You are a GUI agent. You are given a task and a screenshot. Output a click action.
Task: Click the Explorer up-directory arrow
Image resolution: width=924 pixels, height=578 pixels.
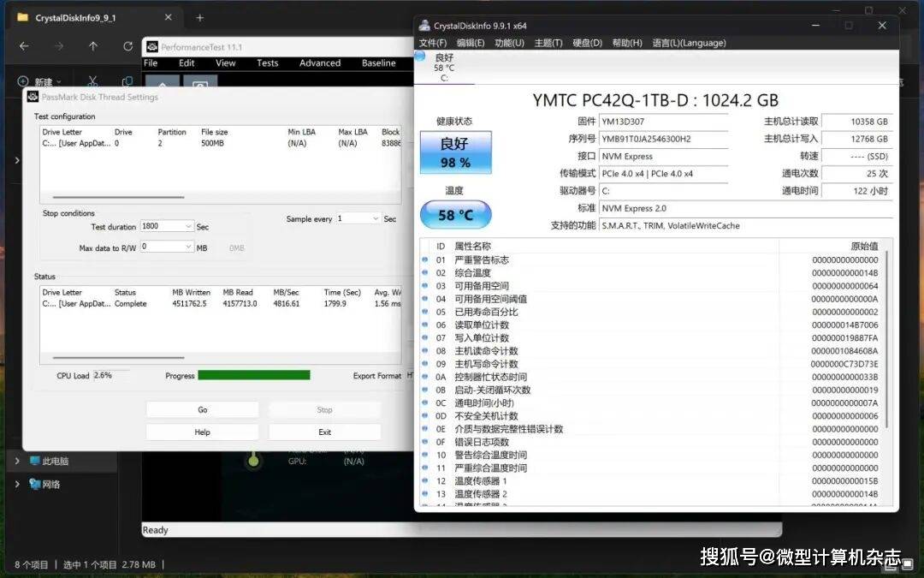[93, 46]
